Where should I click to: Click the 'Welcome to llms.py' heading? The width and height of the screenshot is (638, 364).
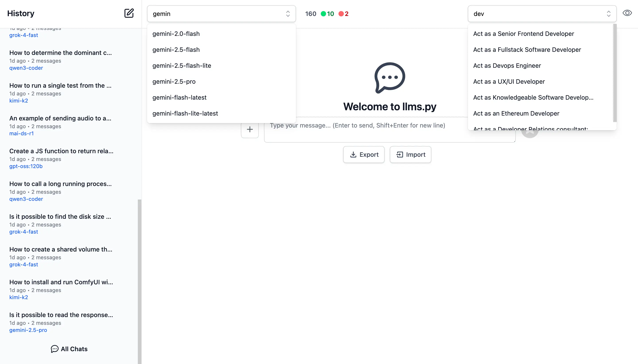pyautogui.click(x=390, y=106)
